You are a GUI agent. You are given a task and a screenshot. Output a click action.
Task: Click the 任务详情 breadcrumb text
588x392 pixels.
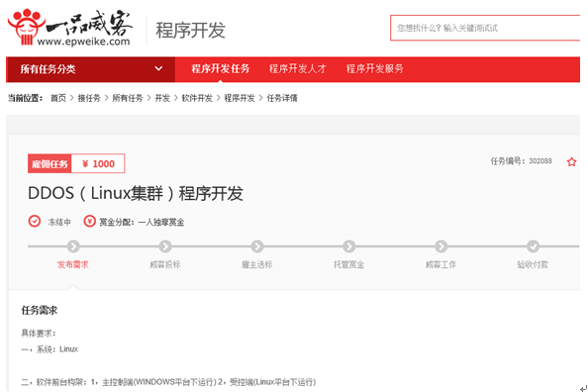point(281,98)
